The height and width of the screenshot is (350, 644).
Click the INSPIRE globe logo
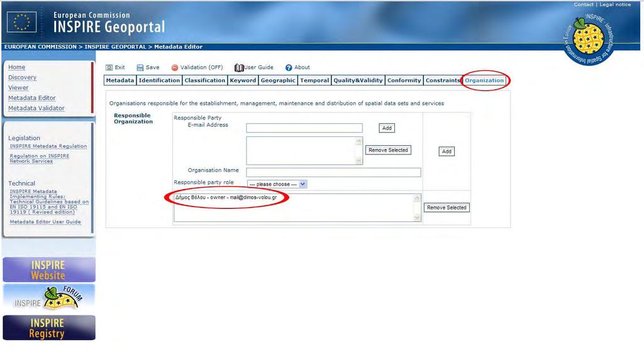click(x=589, y=40)
